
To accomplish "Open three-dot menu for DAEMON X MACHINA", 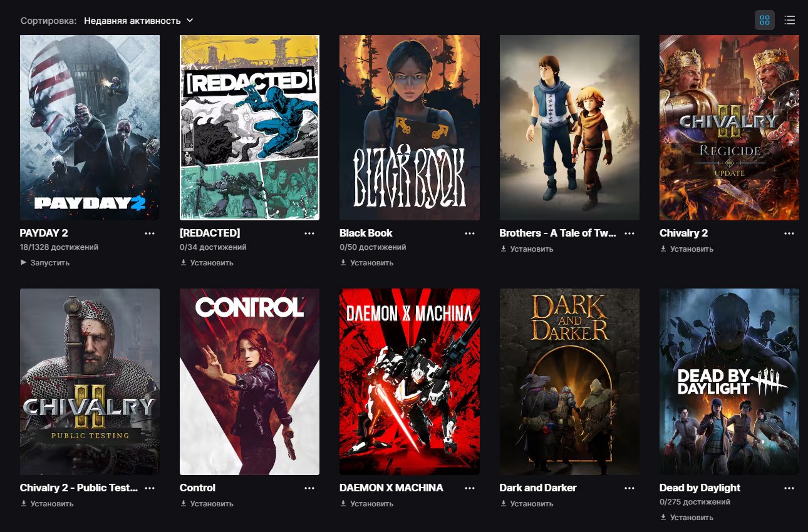I will (470, 488).
